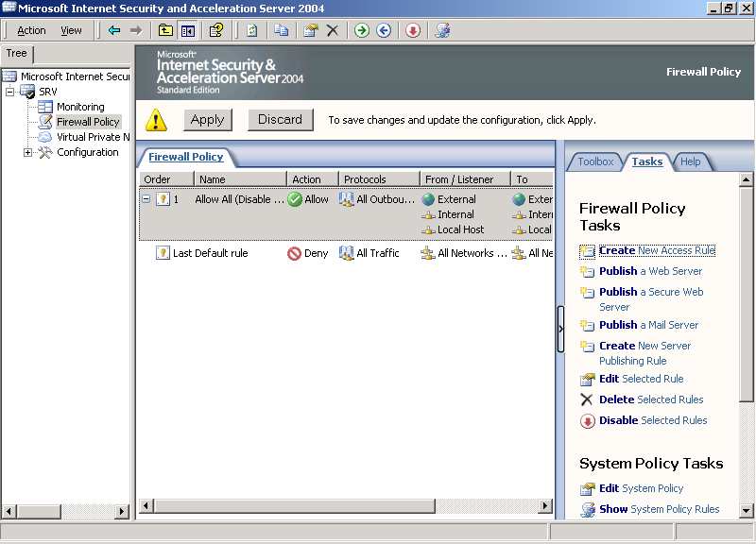Click the Copy toolbar icon
Image resolution: width=756 pixels, height=544 pixels.
click(281, 30)
